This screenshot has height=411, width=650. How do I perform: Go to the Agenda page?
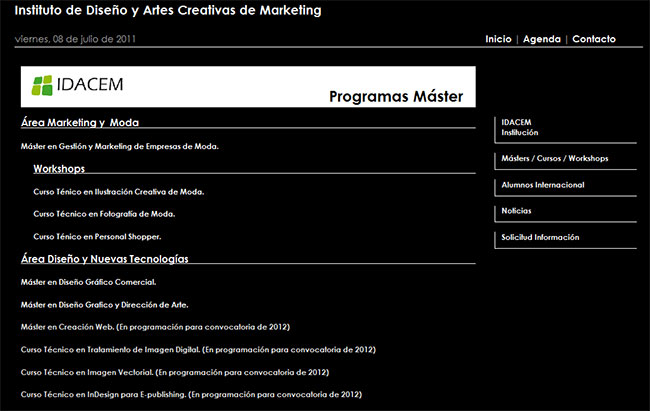542,39
